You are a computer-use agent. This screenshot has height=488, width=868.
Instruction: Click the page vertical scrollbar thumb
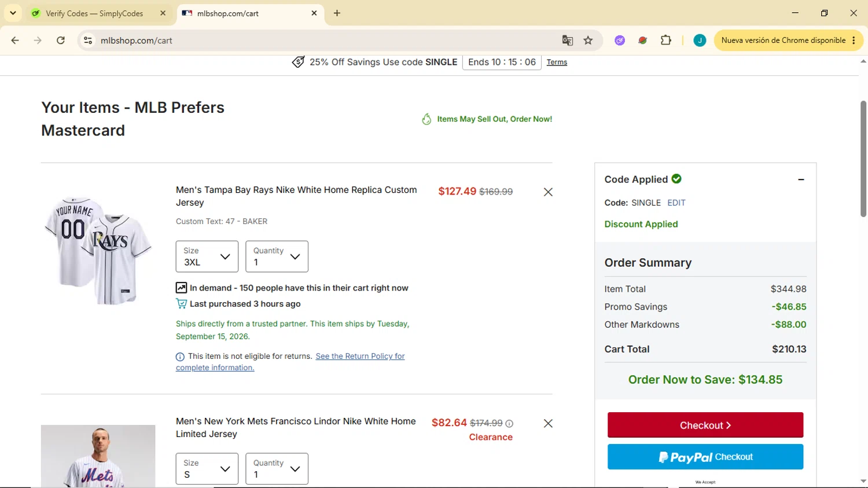[x=863, y=159]
